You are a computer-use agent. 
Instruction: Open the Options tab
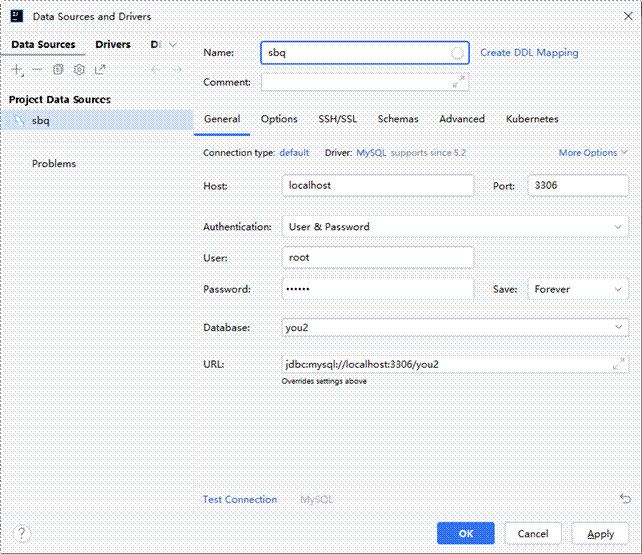[x=279, y=119]
